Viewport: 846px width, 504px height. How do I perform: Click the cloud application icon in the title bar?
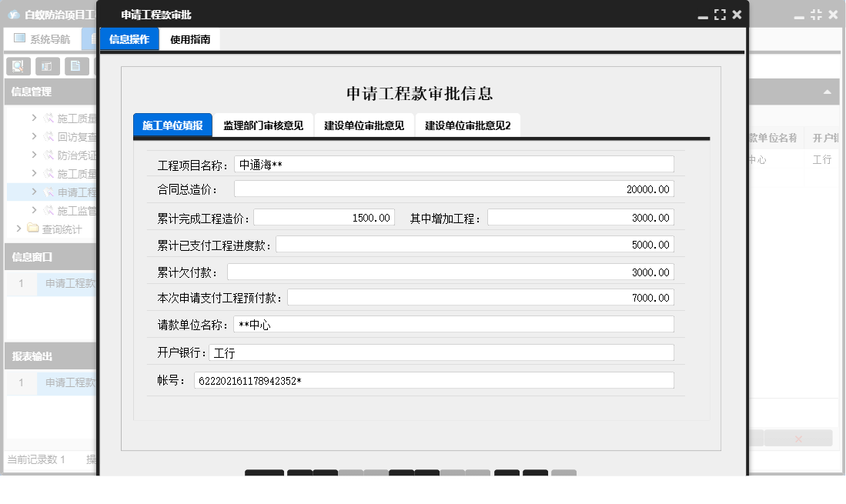pos(13,12)
